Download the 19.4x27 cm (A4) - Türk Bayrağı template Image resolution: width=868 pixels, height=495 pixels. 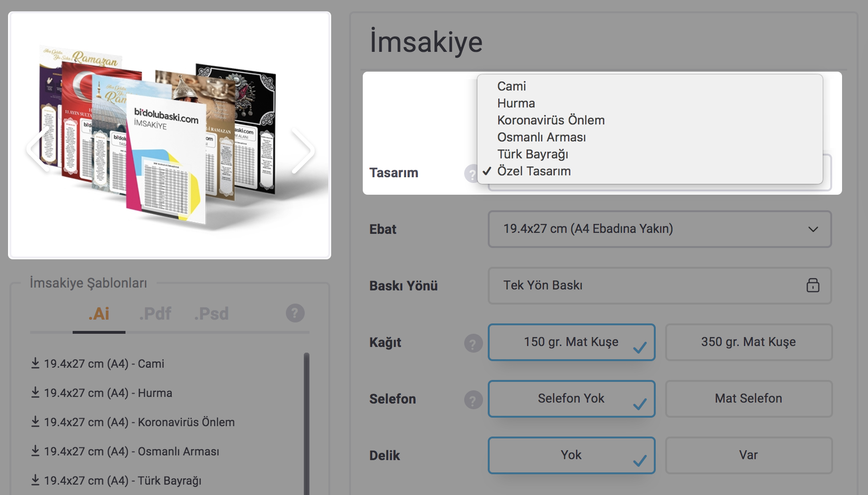click(116, 480)
